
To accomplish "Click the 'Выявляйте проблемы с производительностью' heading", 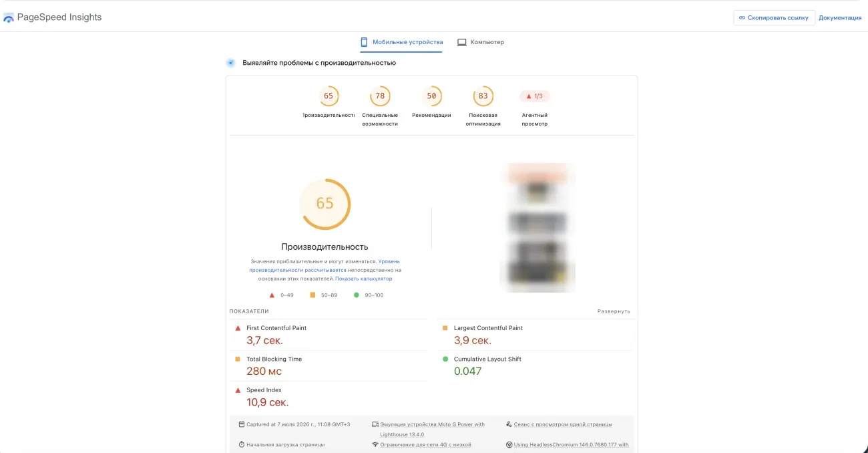I will pos(319,63).
